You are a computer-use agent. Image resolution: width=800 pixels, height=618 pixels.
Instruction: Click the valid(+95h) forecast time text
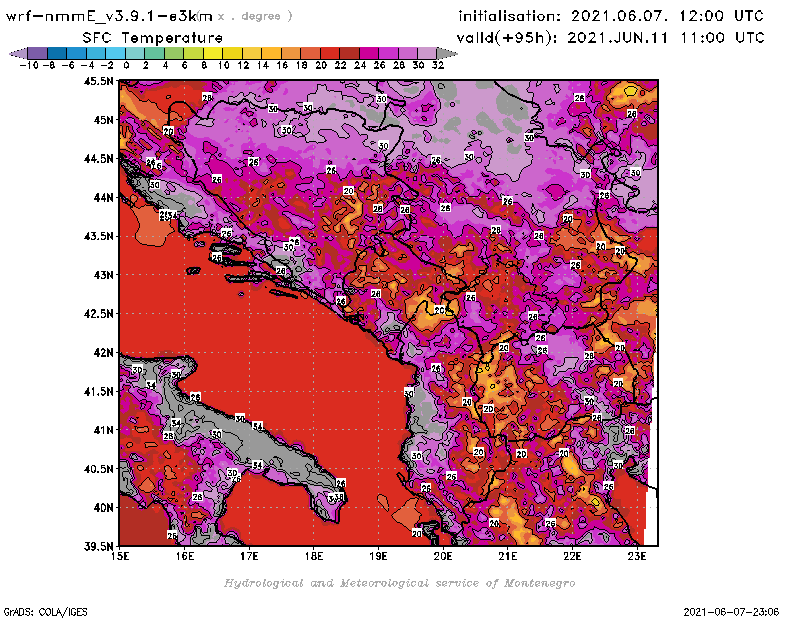click(x=610, y=37)
